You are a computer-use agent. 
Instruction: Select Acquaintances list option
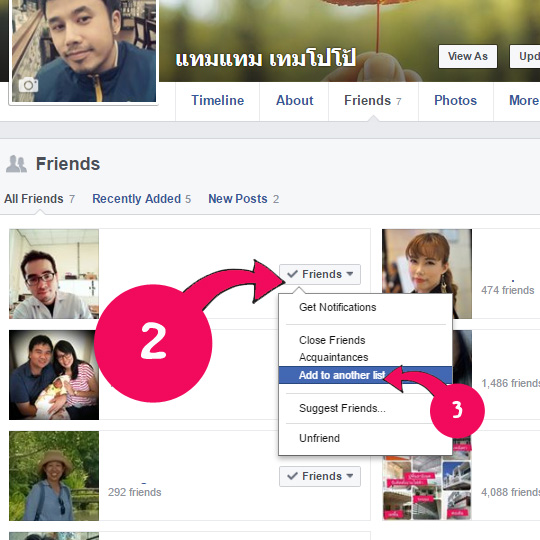(x=333, y=357)
